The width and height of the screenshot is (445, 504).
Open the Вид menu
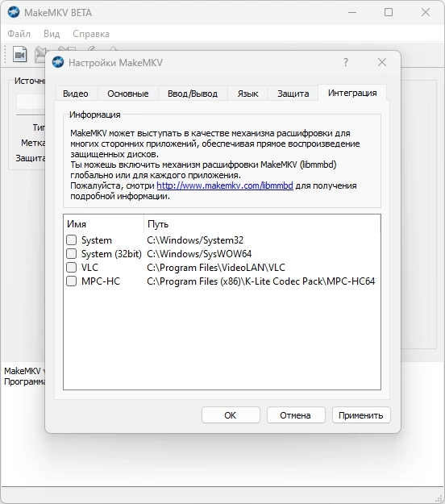pyautogui.click(x=52, y=33)
